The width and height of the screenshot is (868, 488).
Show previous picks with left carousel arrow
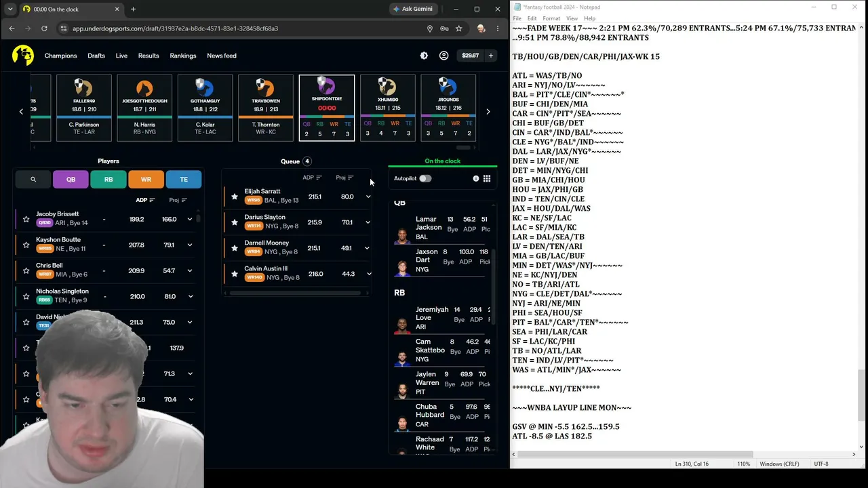click(x=21, y=111)
